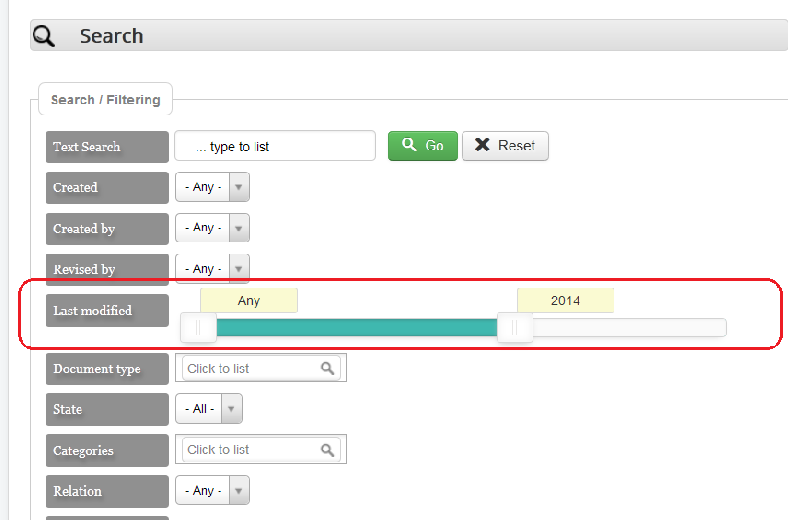Open the Created dropdown

[212, 187]
